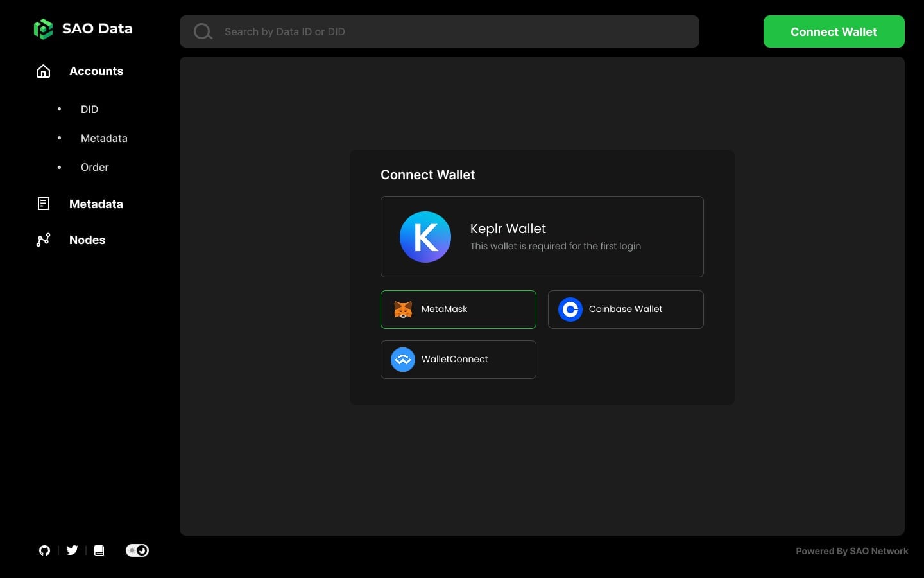
Task: Open the Metadata submenu under Accounts
Action: [104, 138]
